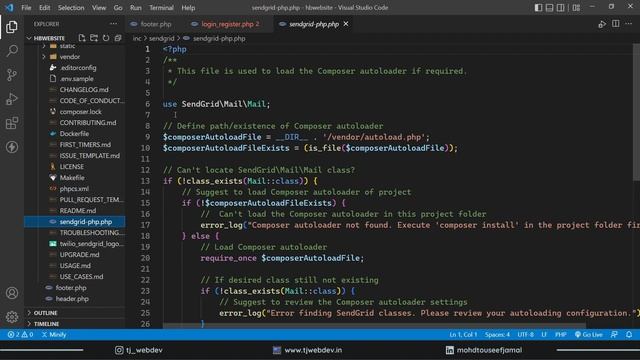Change the PHP language mode in status bar
Image resolution: width=640 pixels, height=360 pixels.
point(560,335)
